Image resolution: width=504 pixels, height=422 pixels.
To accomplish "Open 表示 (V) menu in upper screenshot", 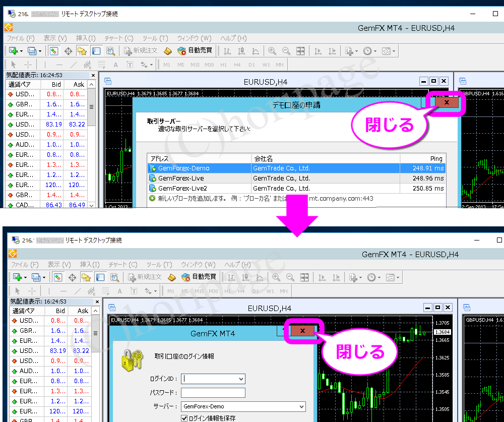I will pos(55,38).
